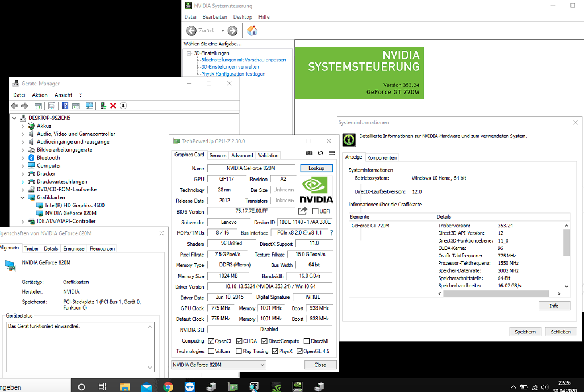Click the vertical scrollbar thumb in details list
This screenshot has height=392, width=584.
tap(566, 243)
